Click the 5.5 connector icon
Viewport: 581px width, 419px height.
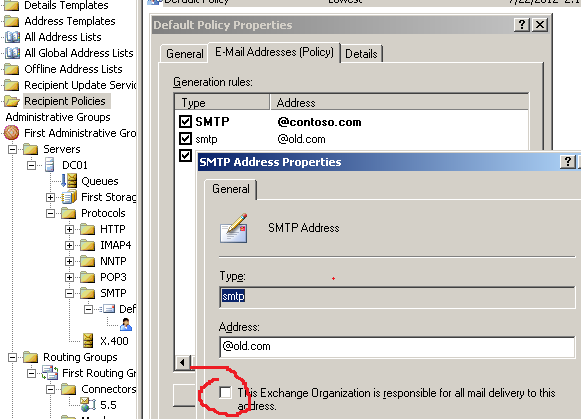[88, 405]
